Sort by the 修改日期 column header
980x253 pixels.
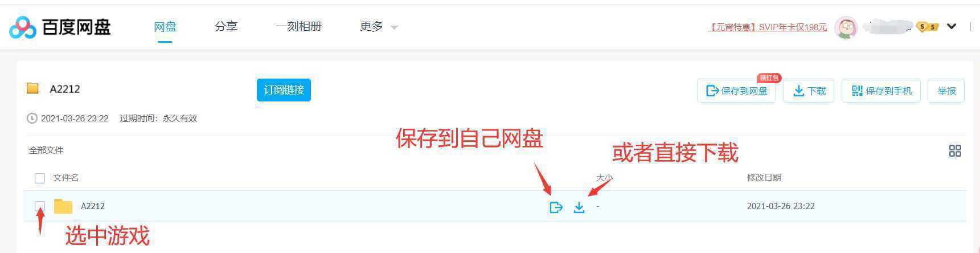click(764, 178)
